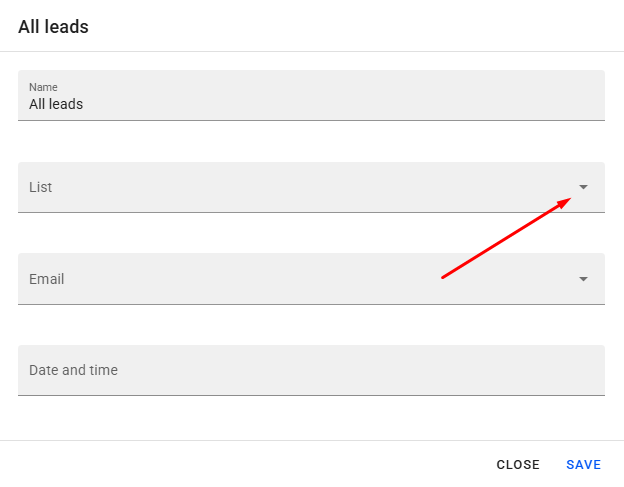Save the All leads form
The image size is (624, 487).
pyautogui.click(x=583, y=465)
